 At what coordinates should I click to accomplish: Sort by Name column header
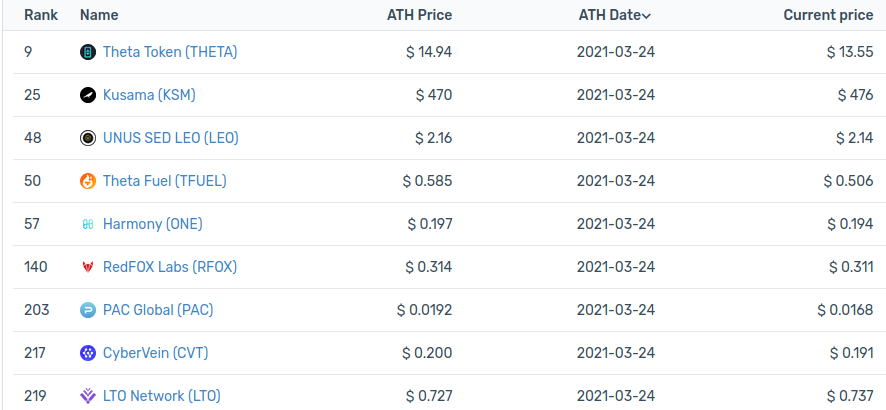[99, 15]
